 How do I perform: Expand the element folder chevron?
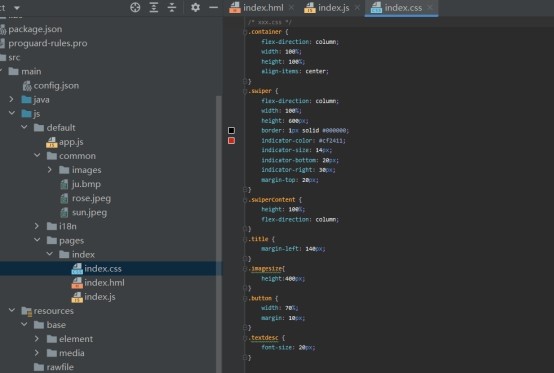pyautogui.click(x=37, y=338)
